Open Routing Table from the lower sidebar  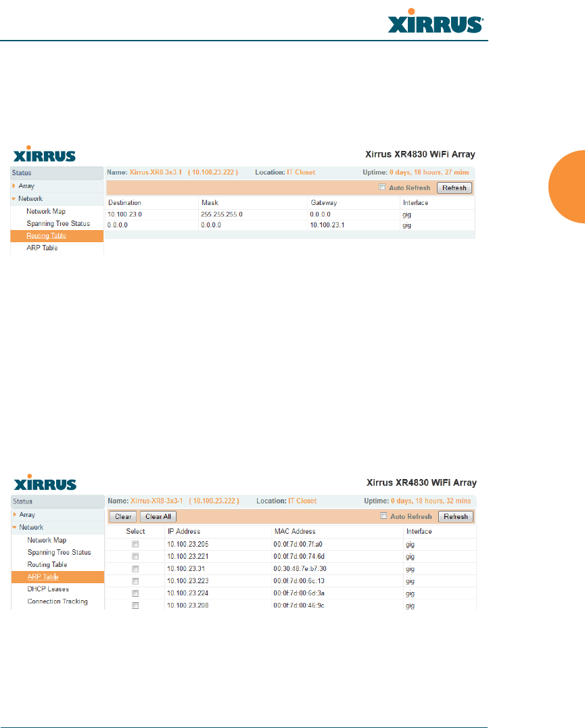[47, 564]
